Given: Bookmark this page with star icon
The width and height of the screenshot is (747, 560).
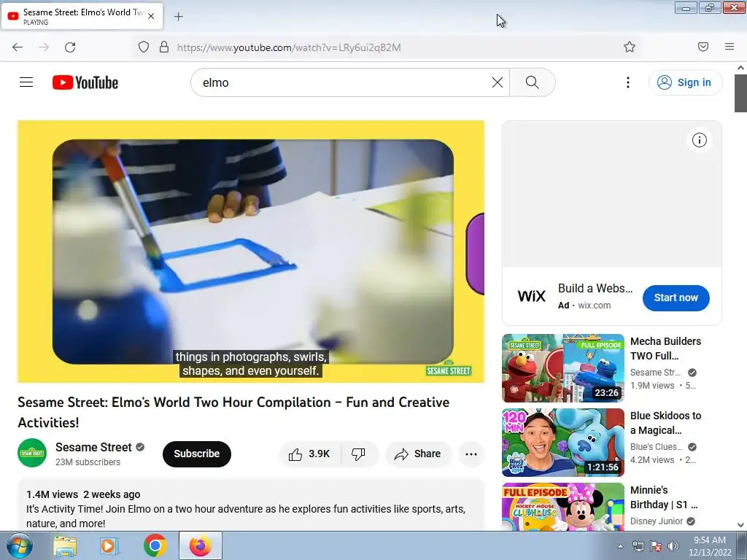Looking at the screenshot, I should pos(630,47).
